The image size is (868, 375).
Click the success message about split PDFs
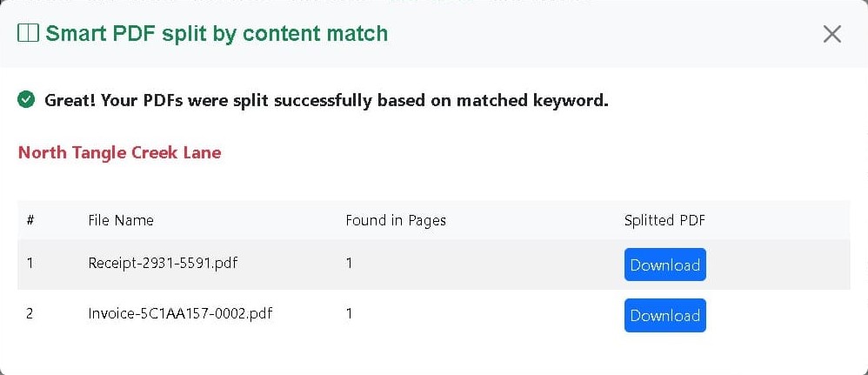pyautogui.click(x=327, y=101)
